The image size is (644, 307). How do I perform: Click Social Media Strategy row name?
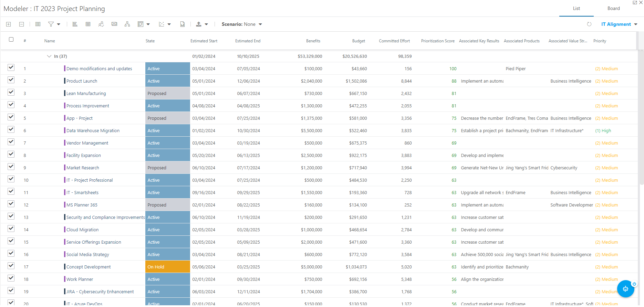[x=88, y=255]
